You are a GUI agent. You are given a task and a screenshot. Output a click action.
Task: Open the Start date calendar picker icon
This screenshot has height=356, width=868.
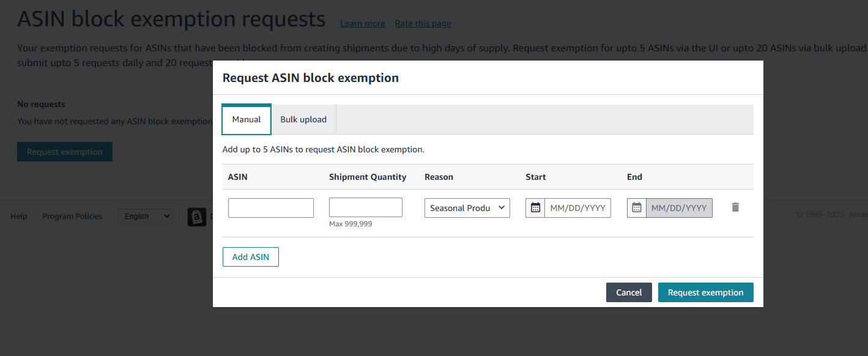tap(535, 208)
